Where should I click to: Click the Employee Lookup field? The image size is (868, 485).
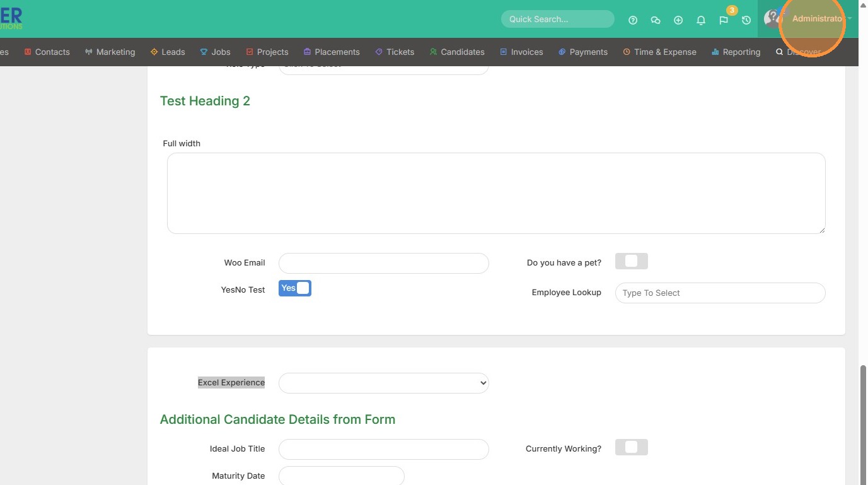(x=720, y=293)
